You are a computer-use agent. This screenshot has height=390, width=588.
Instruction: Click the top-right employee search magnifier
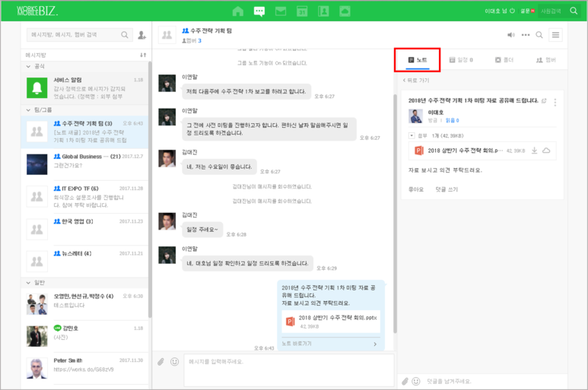coord(574,11)
